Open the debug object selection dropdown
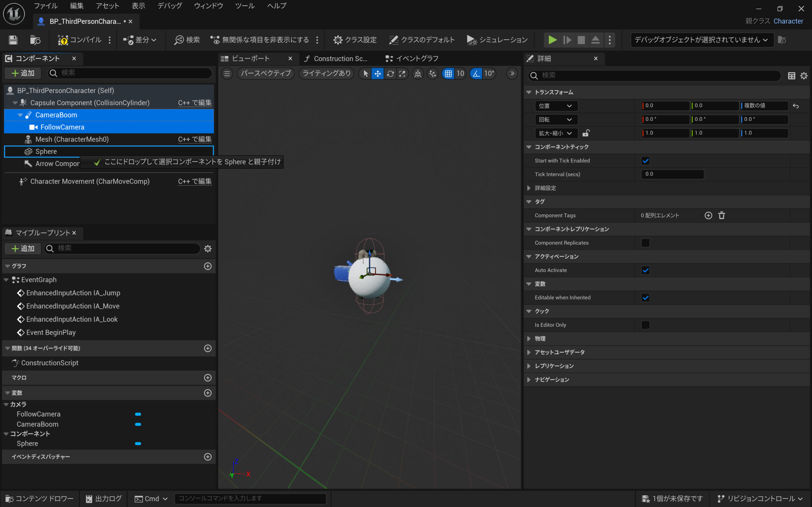This screenshot has height=507, width=812. click(702, 40)
